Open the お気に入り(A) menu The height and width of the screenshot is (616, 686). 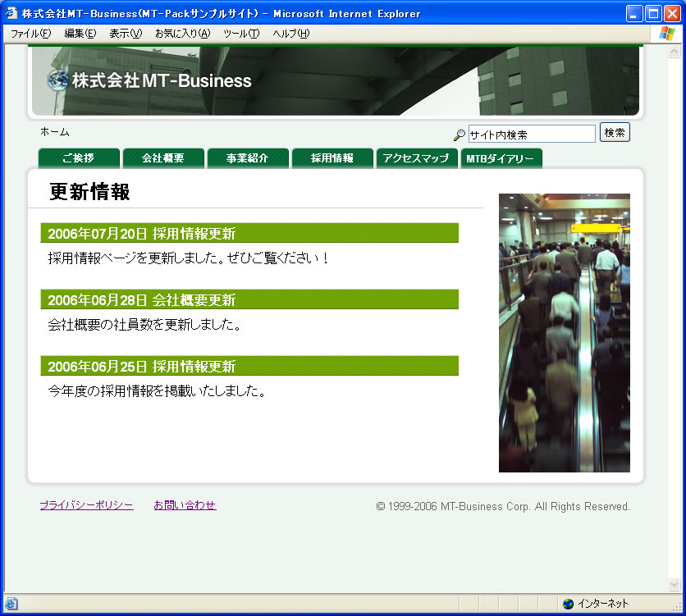click(182, 34)
